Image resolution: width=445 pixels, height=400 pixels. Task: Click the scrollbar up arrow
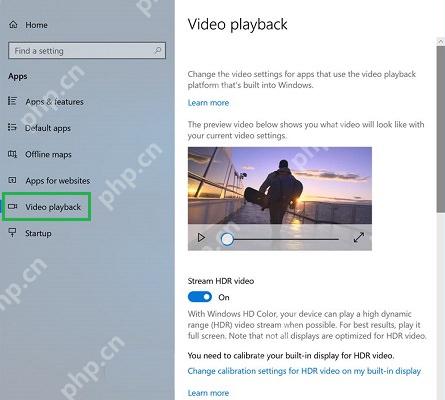click(441, 42)
